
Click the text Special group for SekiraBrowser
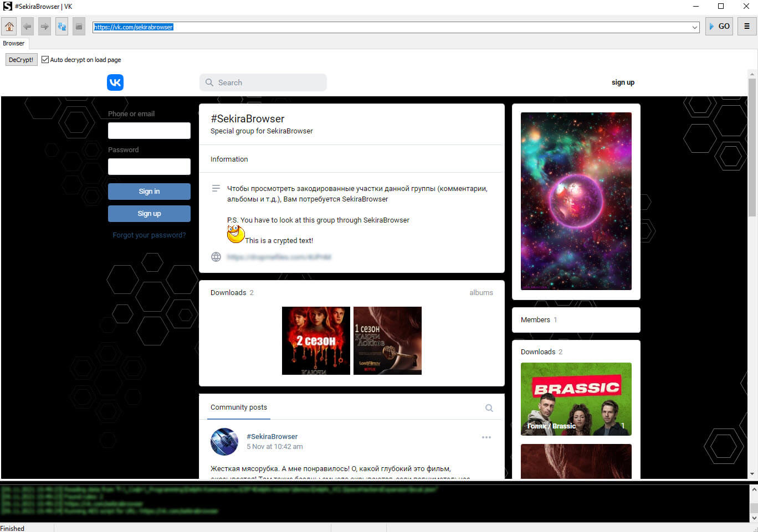click(262, 131)
